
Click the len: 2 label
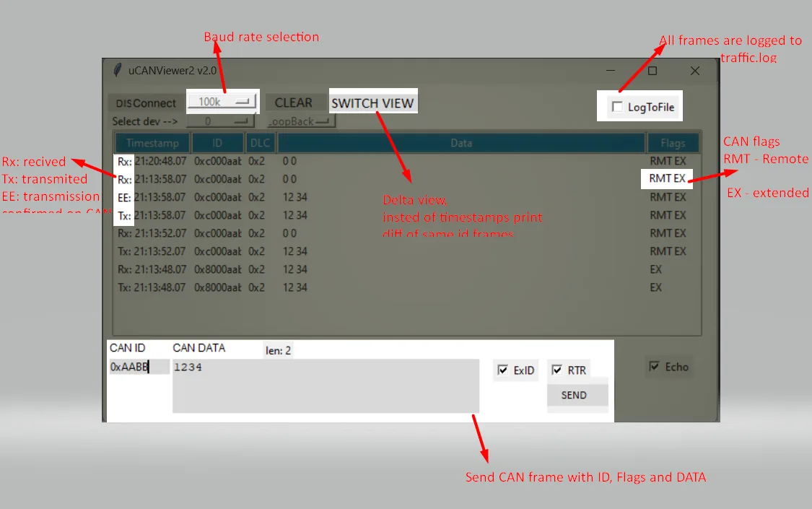coord(278,351)
